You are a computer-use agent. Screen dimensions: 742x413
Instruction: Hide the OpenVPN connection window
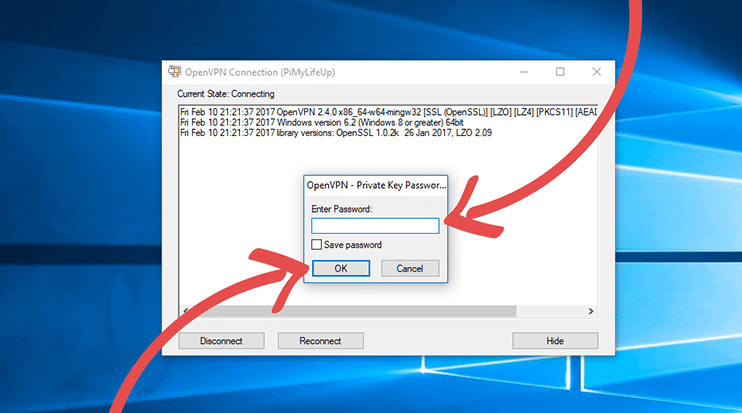(555, 341)
